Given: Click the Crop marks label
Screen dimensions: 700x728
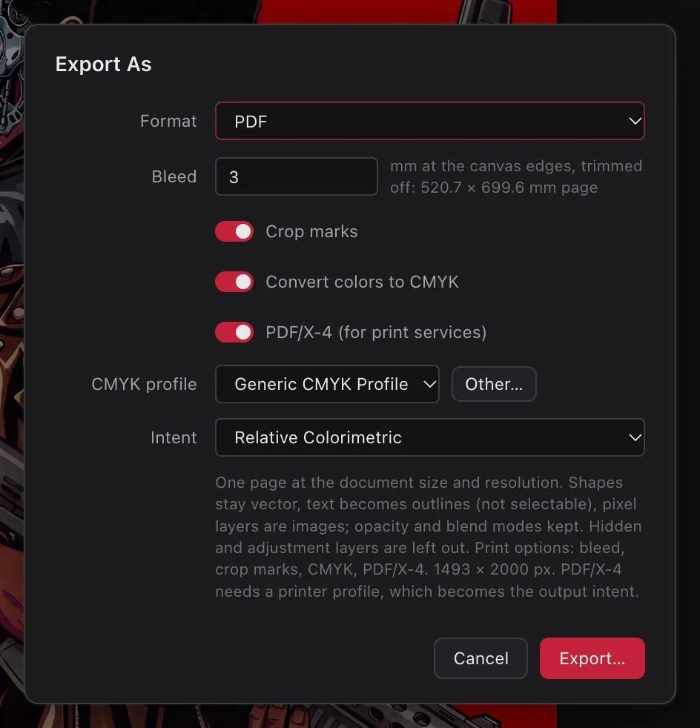Looking at the screenshot, I should [311, 232].
